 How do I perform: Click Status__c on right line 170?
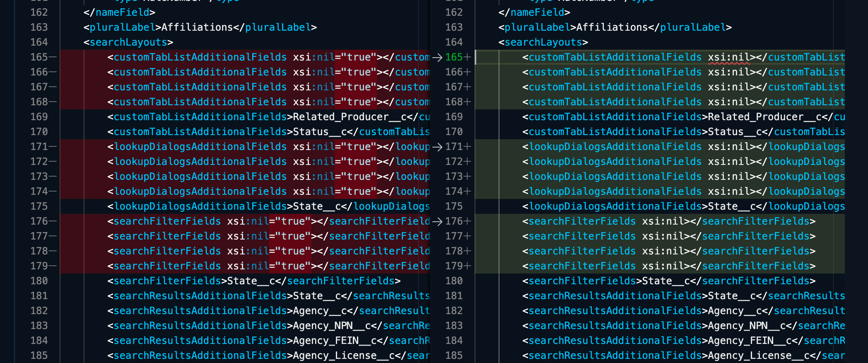[x=735, y=132]
